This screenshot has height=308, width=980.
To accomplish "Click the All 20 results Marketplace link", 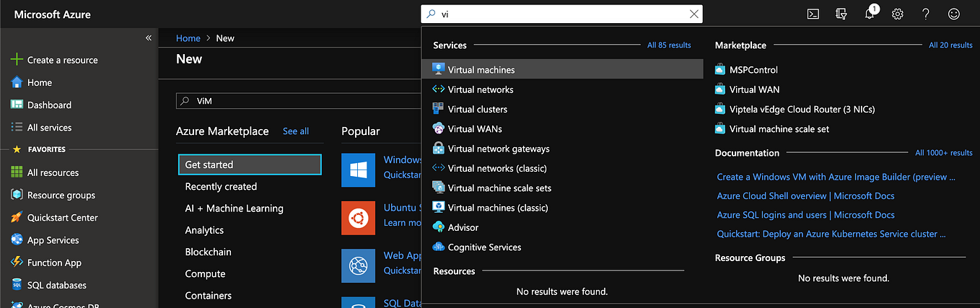I will (x=950, y=45).
